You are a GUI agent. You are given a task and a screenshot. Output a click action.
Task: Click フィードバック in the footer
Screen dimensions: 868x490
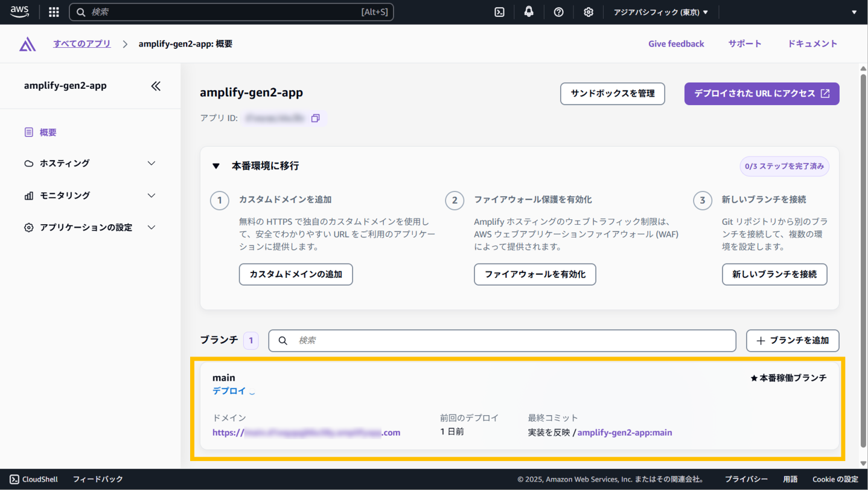point(98,479)
